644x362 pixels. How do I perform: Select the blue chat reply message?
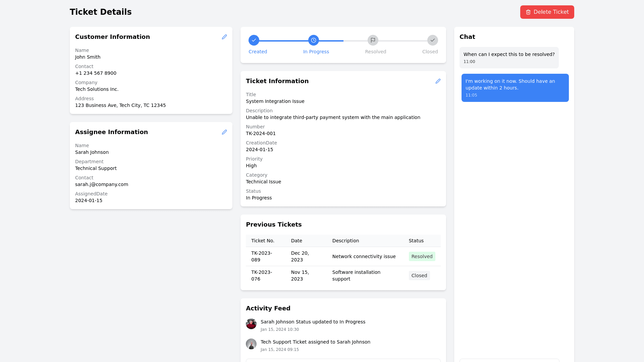515,88
